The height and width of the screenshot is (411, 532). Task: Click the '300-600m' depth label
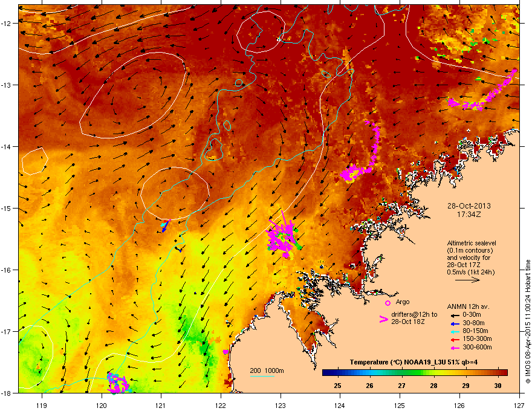tap(477, 348)
